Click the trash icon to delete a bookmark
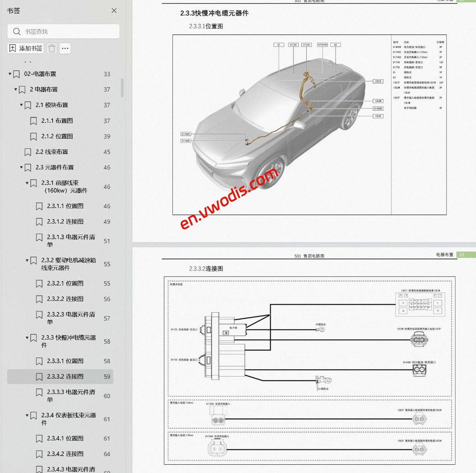Screen dimensions: 476x473 pyautogui.click(x=51, y=48)
